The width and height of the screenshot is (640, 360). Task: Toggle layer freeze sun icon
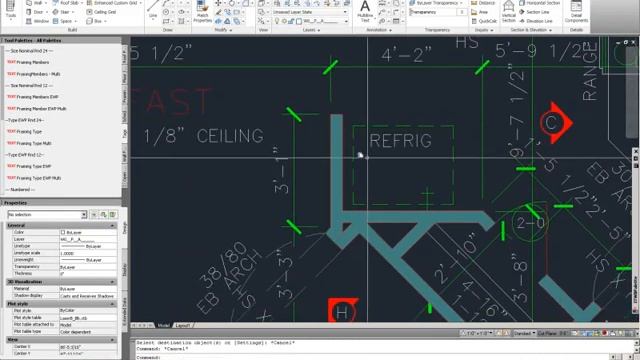tap(284, 21)
